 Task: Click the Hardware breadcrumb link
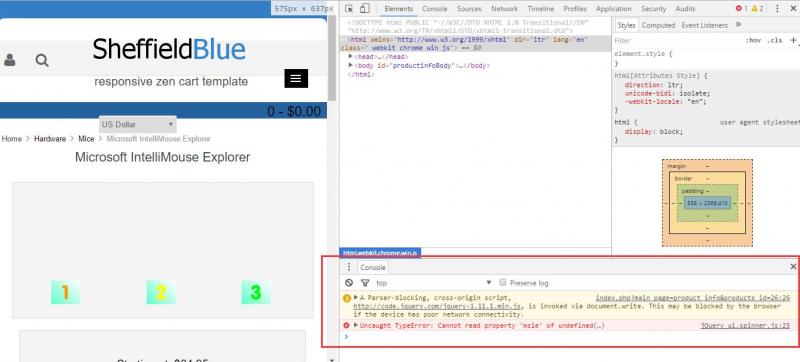pos(50,139)
